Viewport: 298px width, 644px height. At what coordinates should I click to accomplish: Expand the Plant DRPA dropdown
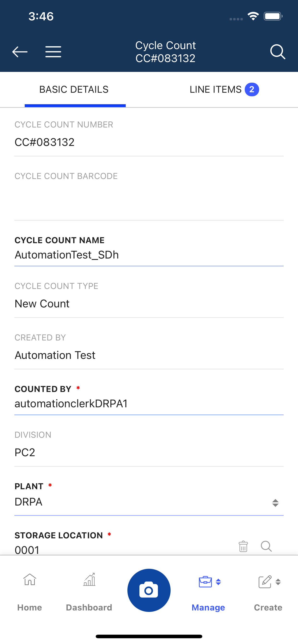point(149,501)
